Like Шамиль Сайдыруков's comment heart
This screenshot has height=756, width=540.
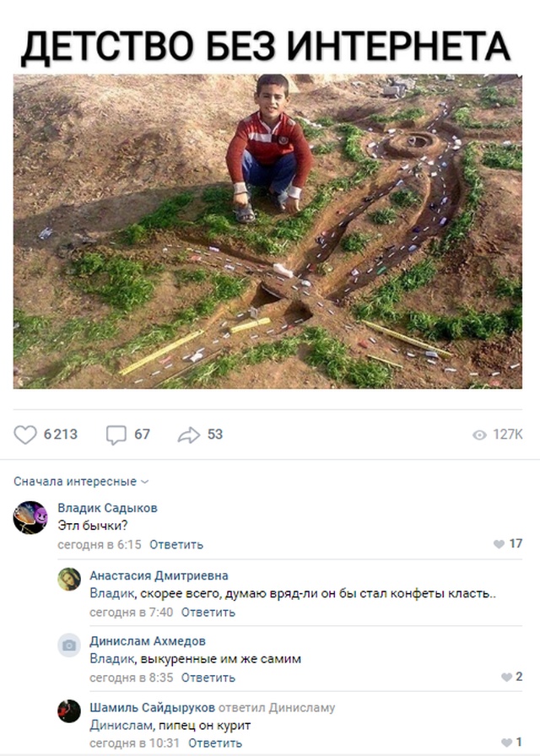(506, 742)
